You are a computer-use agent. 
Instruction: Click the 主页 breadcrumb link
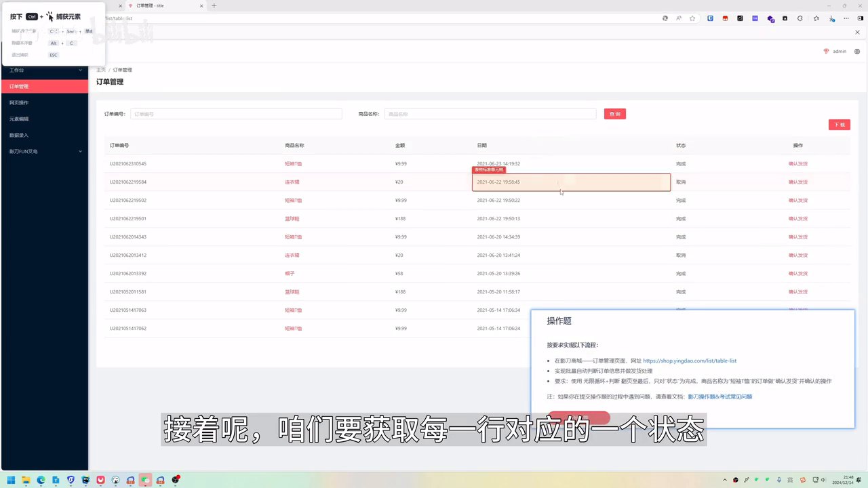101,70
